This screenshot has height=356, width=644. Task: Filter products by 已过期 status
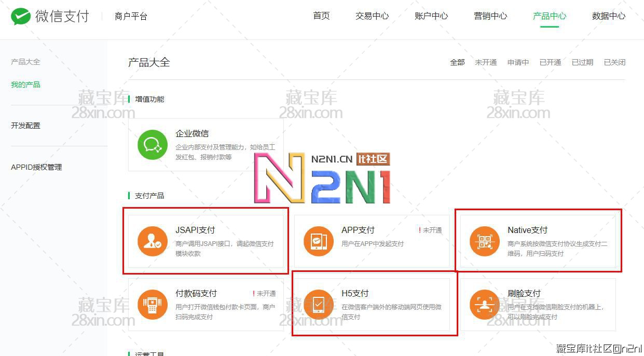click(x=582, y=62)
